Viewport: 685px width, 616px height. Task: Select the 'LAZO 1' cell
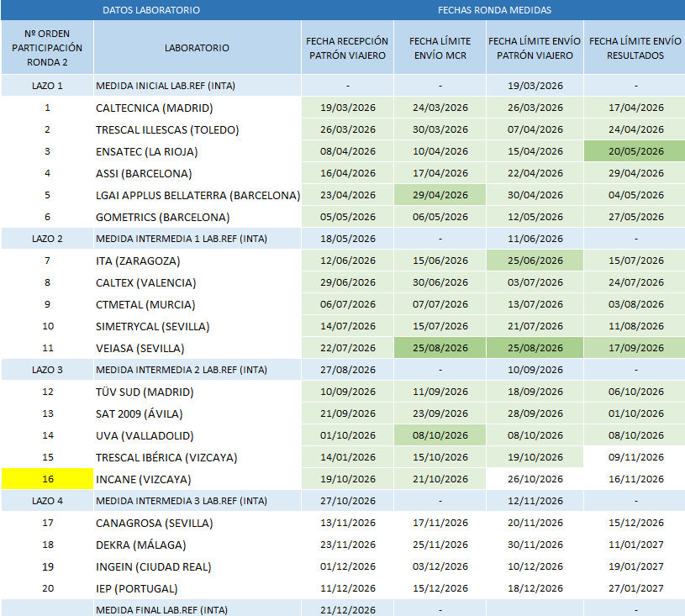pyautogui.click(x=47, y=86)
